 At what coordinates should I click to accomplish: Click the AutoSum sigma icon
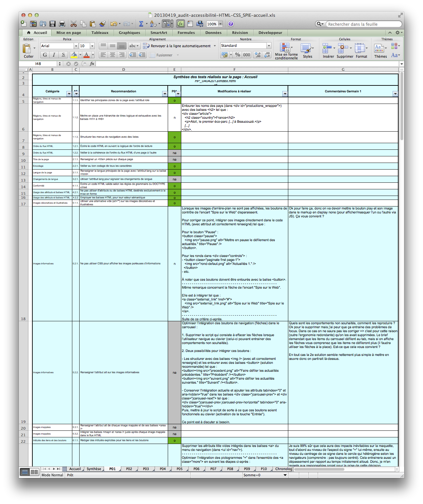(141, 24)
